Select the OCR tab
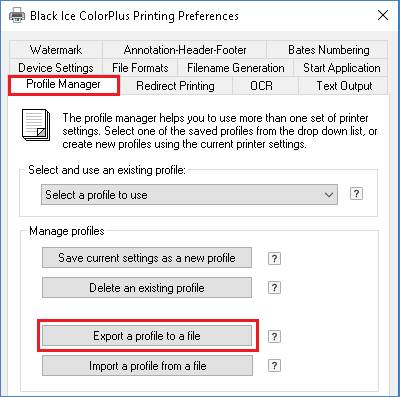 (x=261, y=86)
